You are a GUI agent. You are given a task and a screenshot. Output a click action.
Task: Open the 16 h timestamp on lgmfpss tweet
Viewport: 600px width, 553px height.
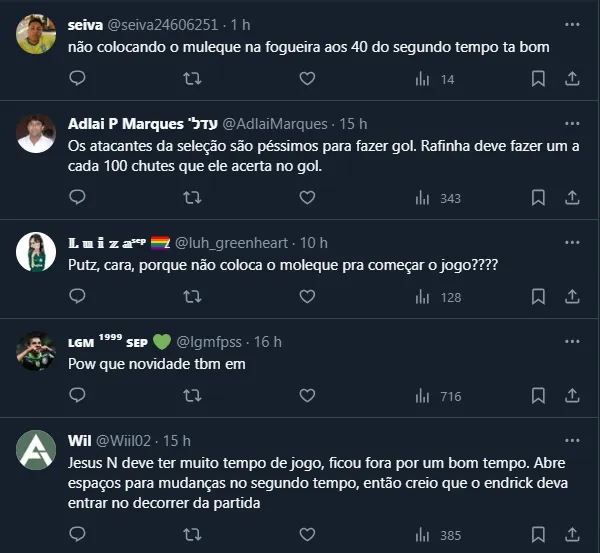pyautogui.click(x=268, y=342)
